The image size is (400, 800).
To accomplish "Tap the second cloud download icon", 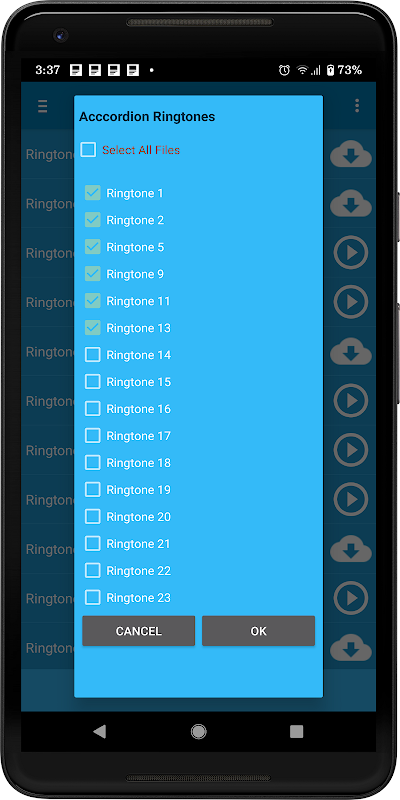I will (351, 204).
